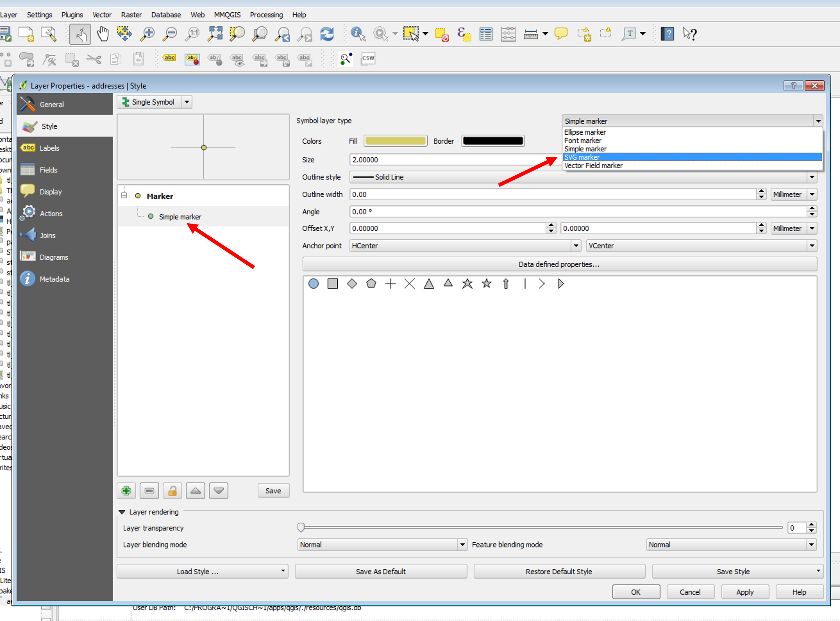The height and width of the screenshot is (621, 840).
Task: Open the Single Symbol renderer dropdown
Action: (x=187, y=102)
